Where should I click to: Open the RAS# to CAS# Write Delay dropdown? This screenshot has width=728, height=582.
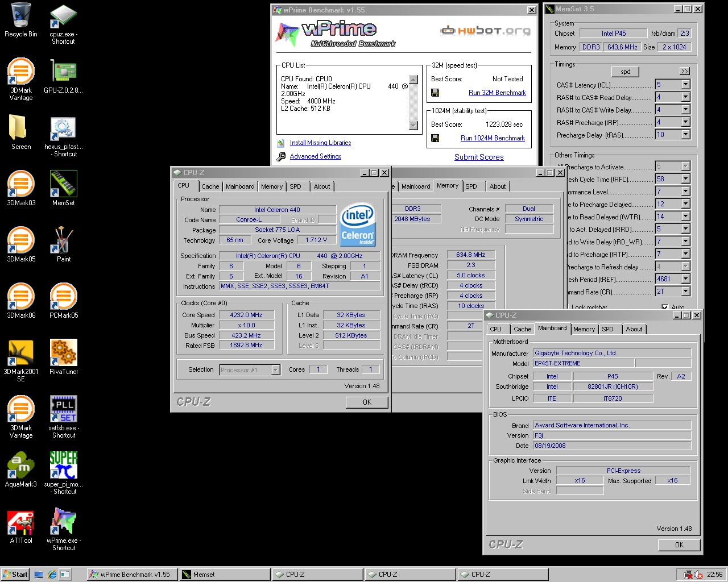click(685, 110)
